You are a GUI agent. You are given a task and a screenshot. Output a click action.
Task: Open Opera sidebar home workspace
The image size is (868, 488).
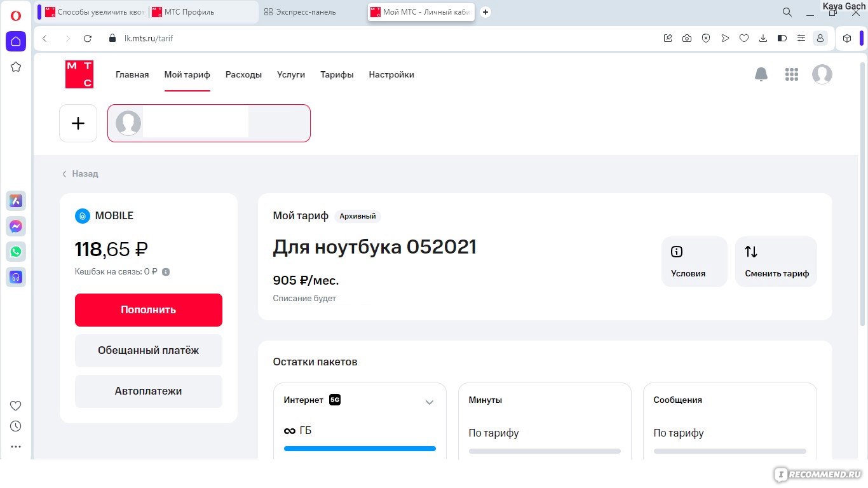pos(16,41)
